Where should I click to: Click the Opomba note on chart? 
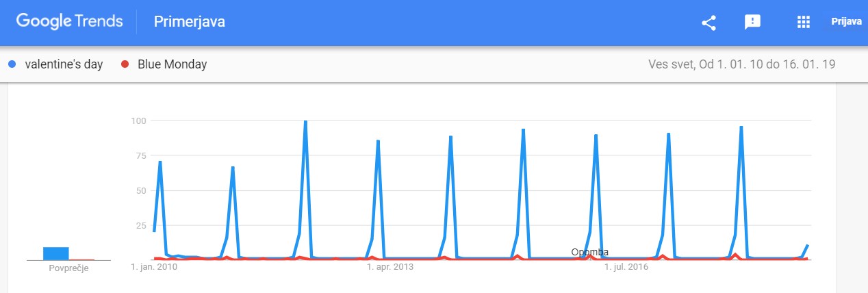coord(589,252)
